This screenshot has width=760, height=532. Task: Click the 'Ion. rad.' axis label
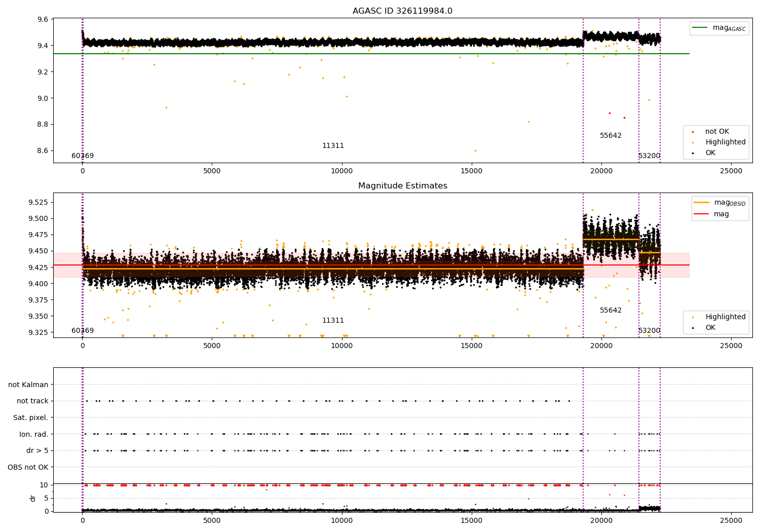tap(34, 435)
